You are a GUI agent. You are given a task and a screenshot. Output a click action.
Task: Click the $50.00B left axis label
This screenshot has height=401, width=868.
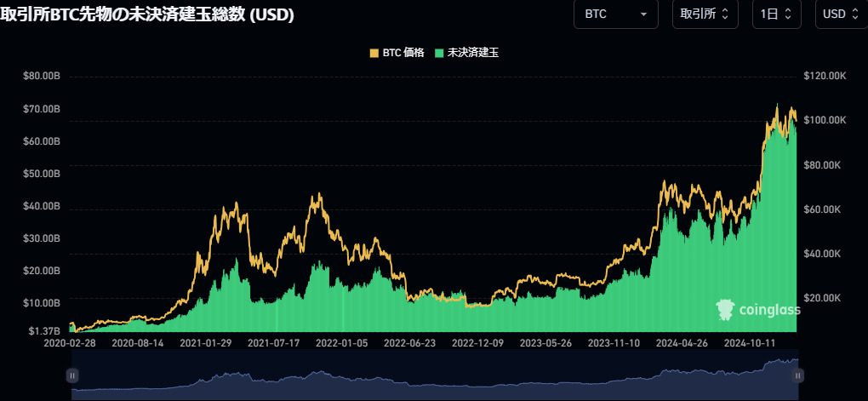coord(42,174)
